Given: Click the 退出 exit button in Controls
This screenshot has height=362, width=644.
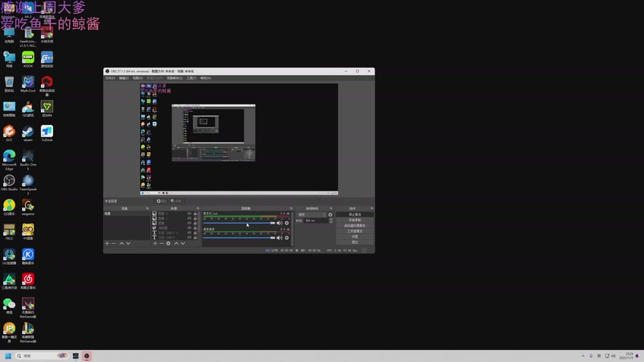Looking at the screenshot, I should point(355,242).
